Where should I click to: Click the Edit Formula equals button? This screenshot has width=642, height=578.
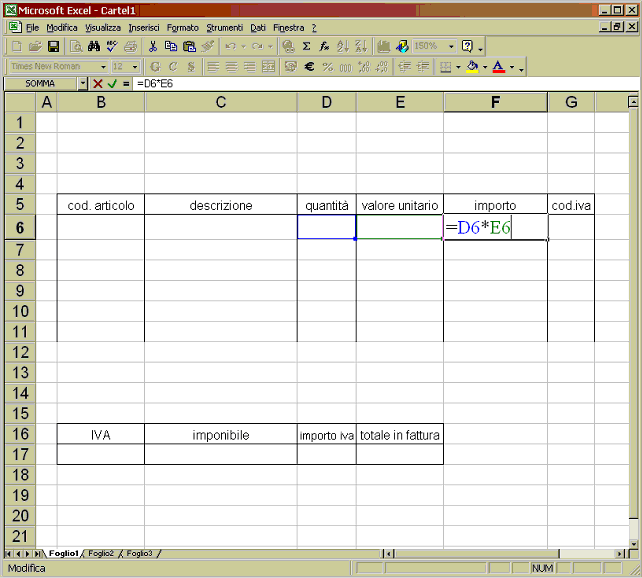tap(126, 84)
